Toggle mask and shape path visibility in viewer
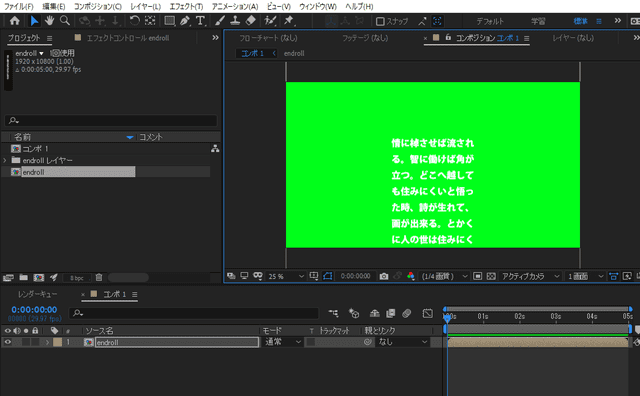This screenshot has width=640, height=396. (328, 276)
